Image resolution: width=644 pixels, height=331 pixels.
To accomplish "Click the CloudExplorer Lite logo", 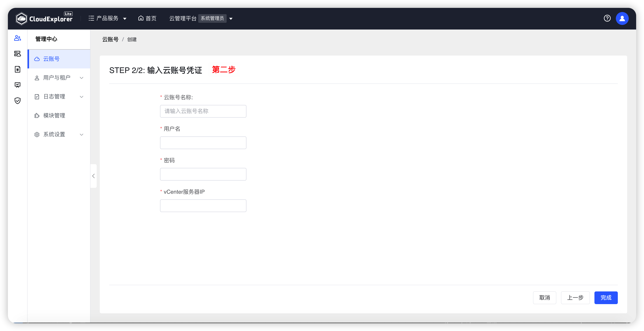I will coord(44,18).
